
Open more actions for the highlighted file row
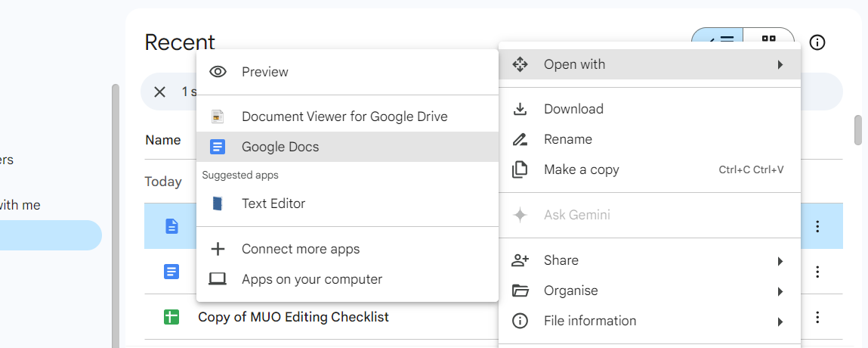817,226
